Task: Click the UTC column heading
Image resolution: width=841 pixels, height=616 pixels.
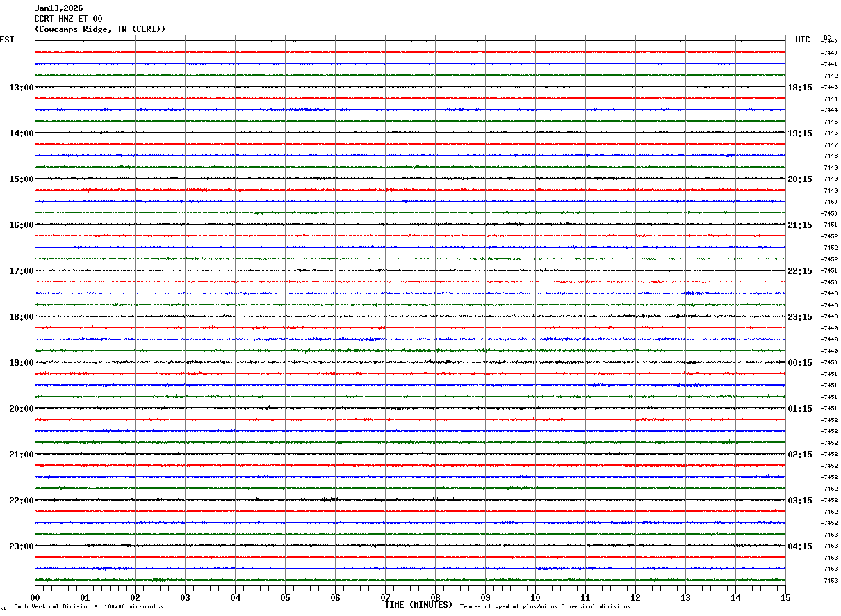Action: [803, 40]
